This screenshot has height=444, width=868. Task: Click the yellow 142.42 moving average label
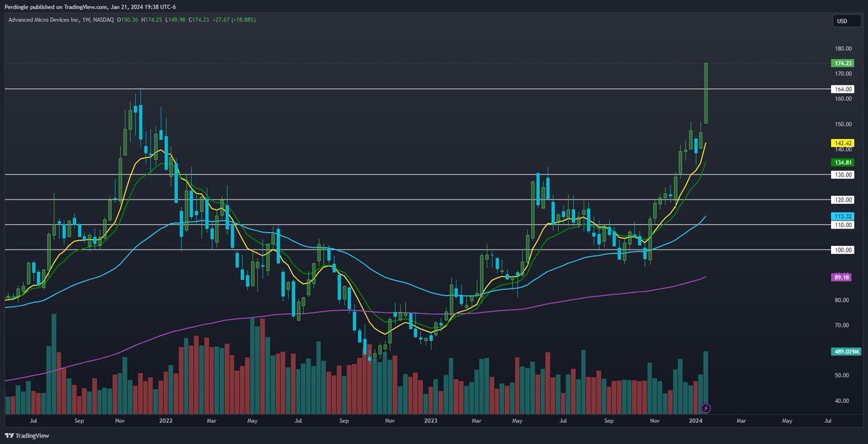tap(843, 143)
